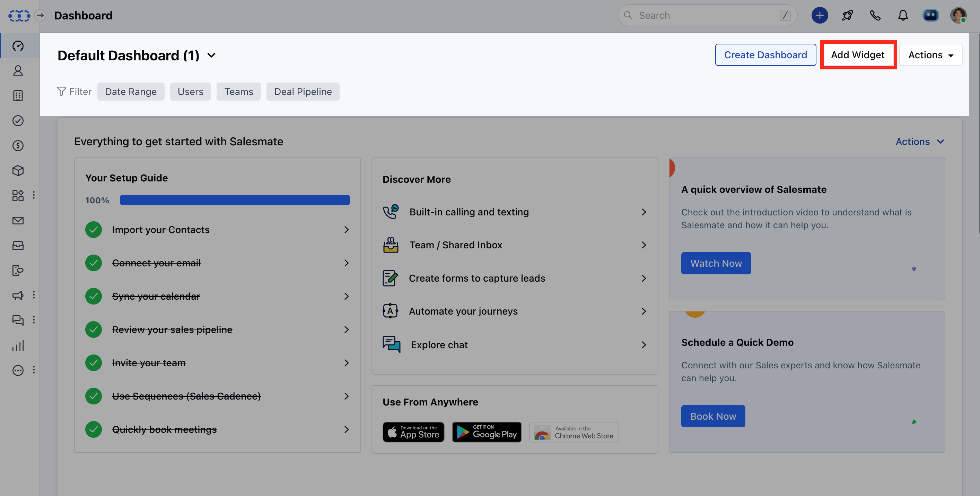
Task: Click chevron on Automate your journeys row
Action: pyautogui.click(x=644, y=311)
